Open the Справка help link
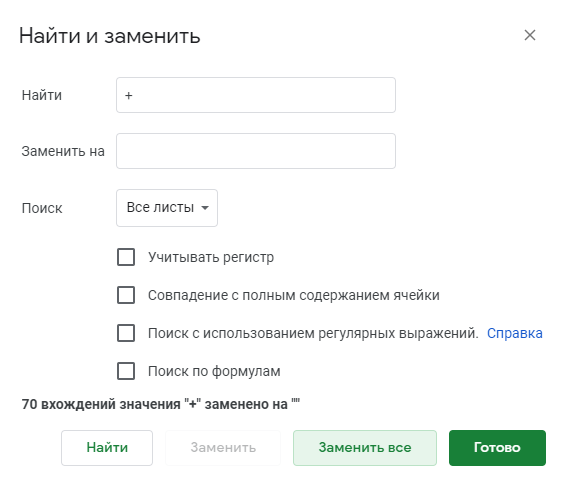 pos(514,333)
